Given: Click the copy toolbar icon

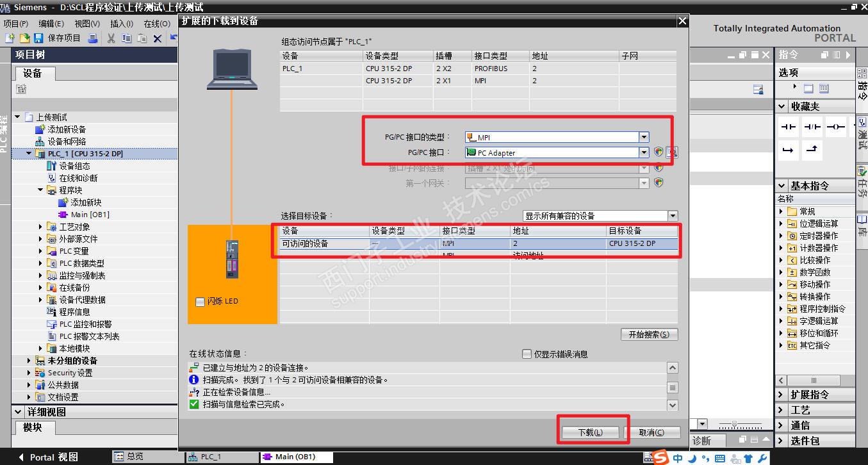Looking at the screenshot, I should (126, 38).
